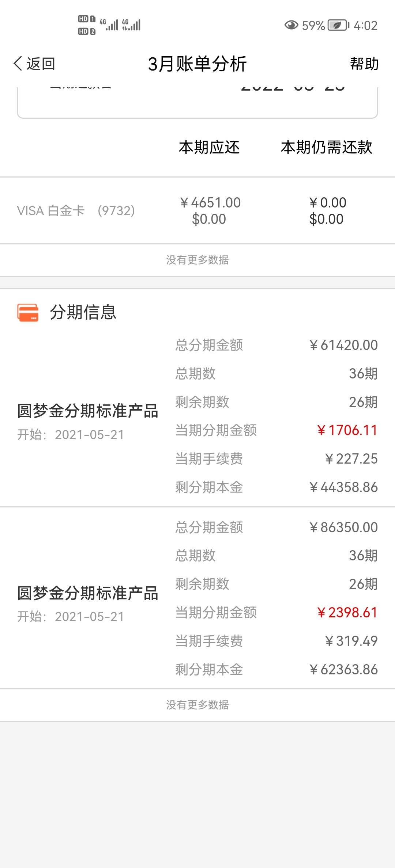Tap the battery icon in status bar

click(x=338, y=25)
